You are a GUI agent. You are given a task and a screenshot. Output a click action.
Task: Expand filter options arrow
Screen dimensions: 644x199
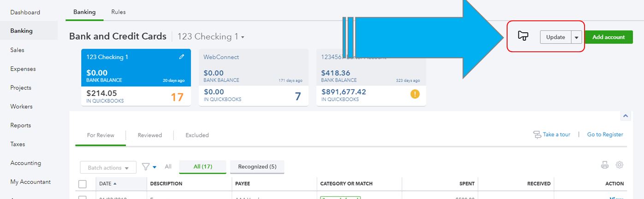[155, 167]
